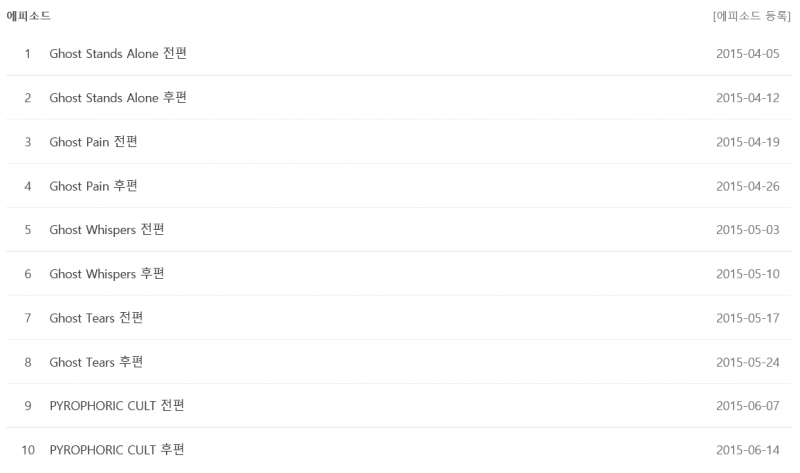Select Ghost Pain 후편 episode
Viewport: 800px width, 473px height.
94,186
